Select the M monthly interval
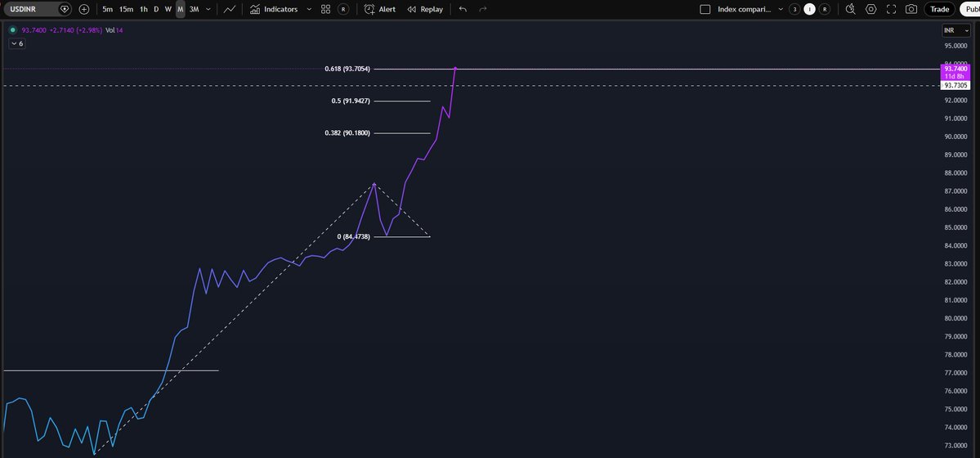 pyautogui.click(x=180, y=9)
